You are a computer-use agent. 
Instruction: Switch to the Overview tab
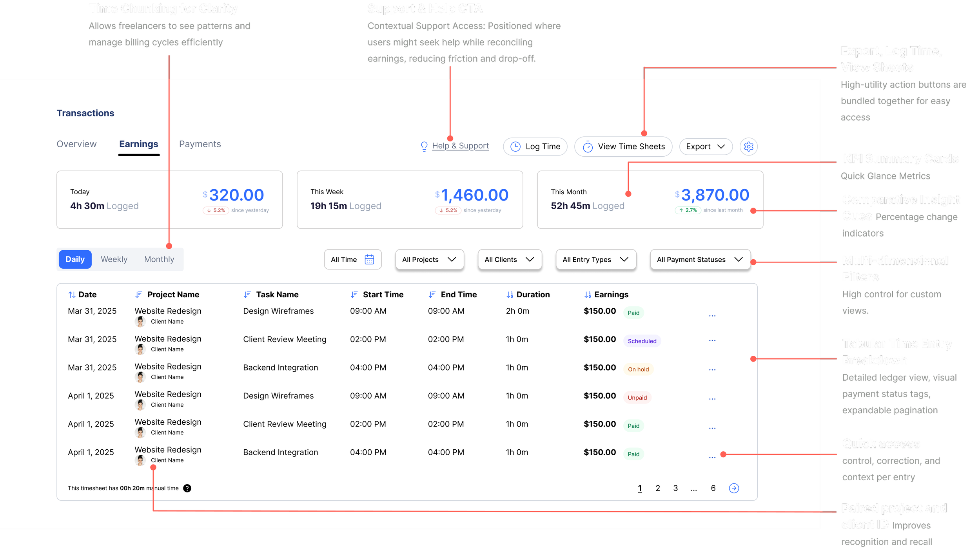[76, 144]
